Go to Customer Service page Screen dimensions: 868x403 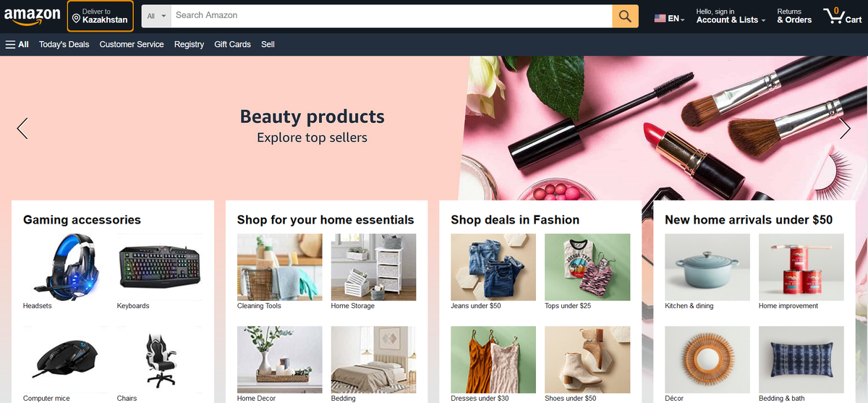pyautogui.click(x=132, y=44)
